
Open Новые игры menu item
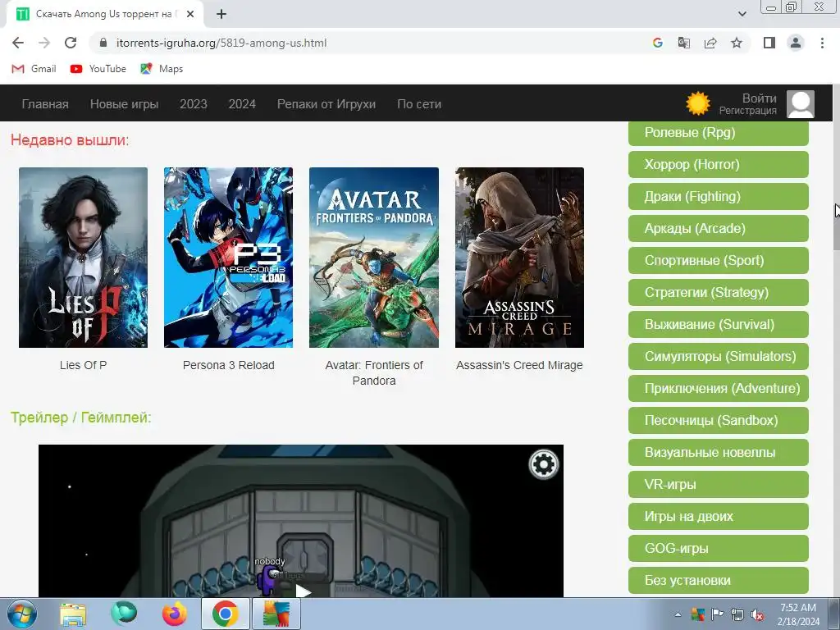125,104
